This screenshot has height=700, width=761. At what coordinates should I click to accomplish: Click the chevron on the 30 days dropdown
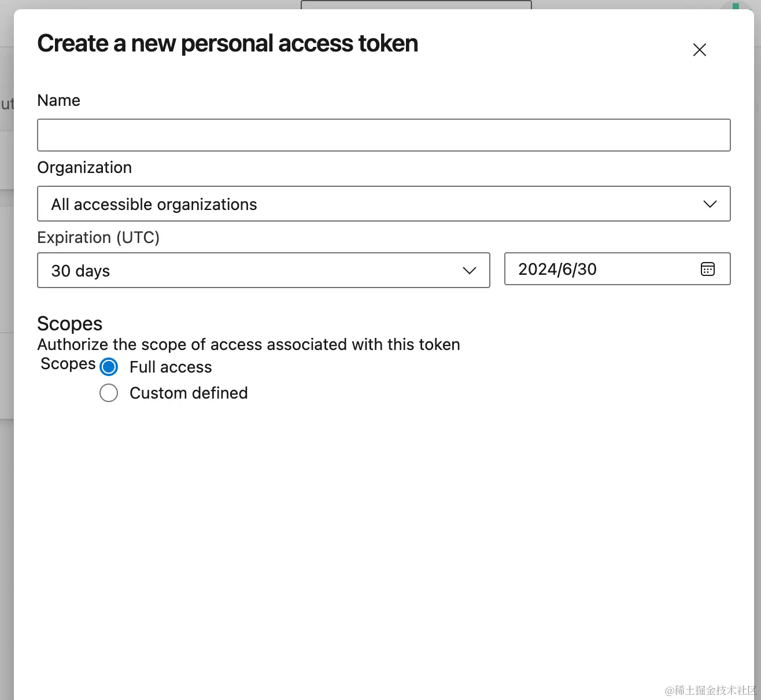pos(470,271)
